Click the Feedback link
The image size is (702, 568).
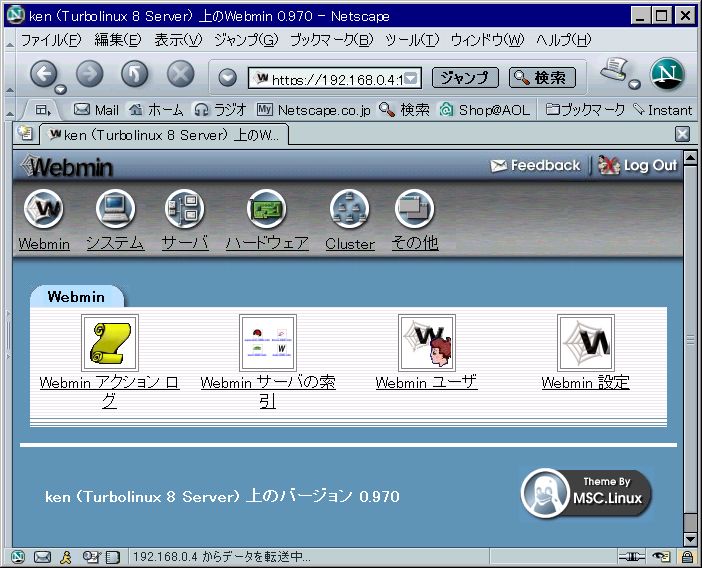click(x=535, y=166)
